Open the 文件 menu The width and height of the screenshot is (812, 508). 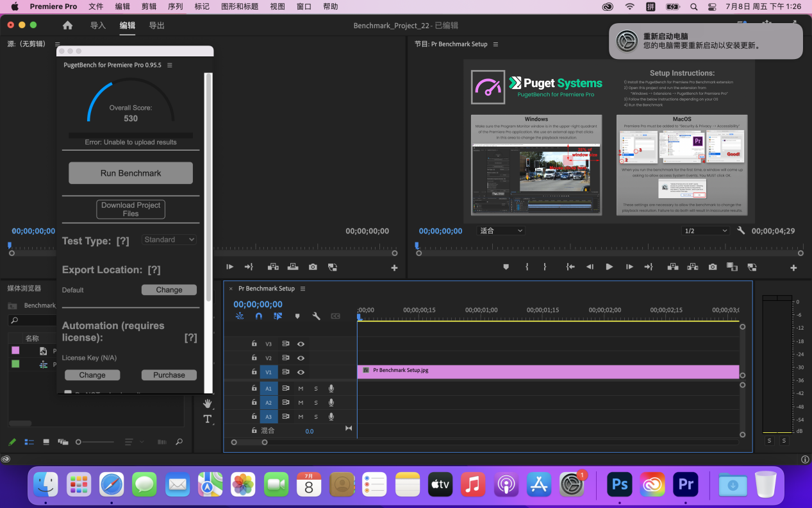click(x=95, y=6)
